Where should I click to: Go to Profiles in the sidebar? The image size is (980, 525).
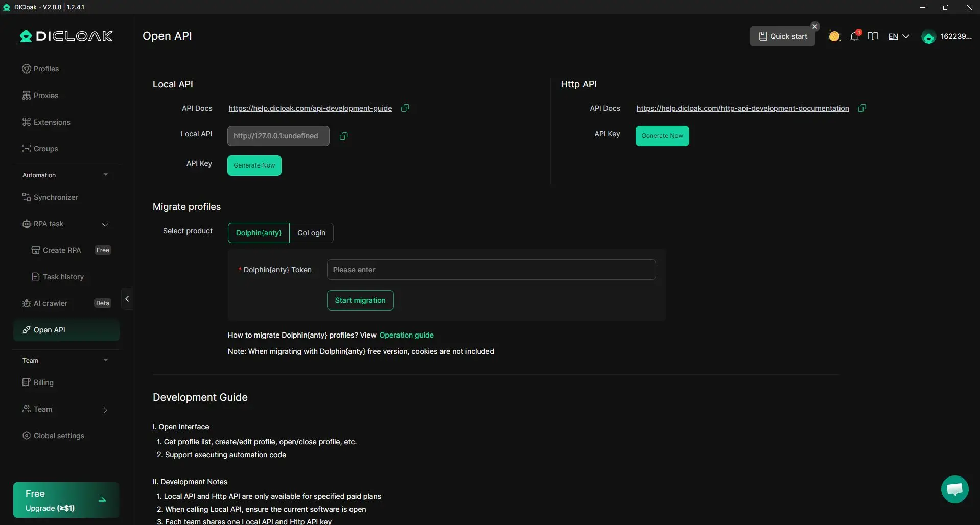pos(46,69)
